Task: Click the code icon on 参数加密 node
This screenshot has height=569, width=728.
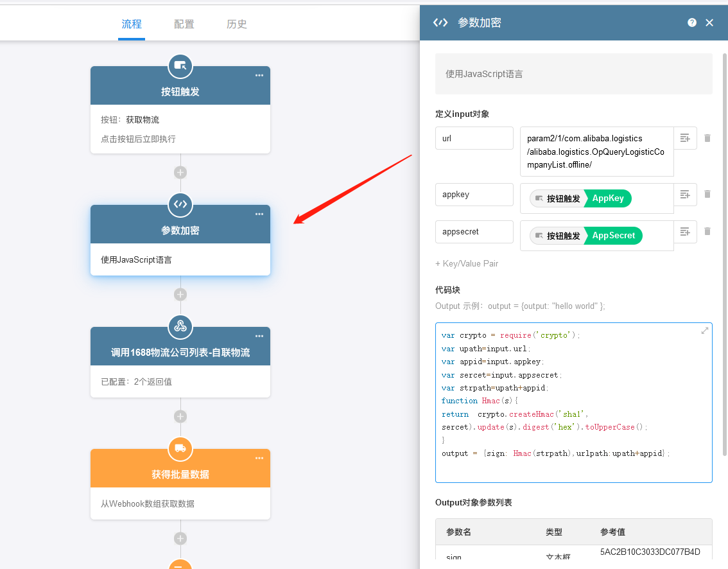Action: point(180,204)
